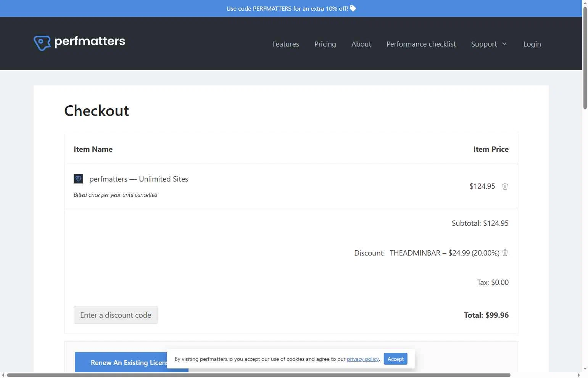Click the perfmatters logo in the header
The height and width of the screenshot is (378, 588).
[x=79, y=43]
